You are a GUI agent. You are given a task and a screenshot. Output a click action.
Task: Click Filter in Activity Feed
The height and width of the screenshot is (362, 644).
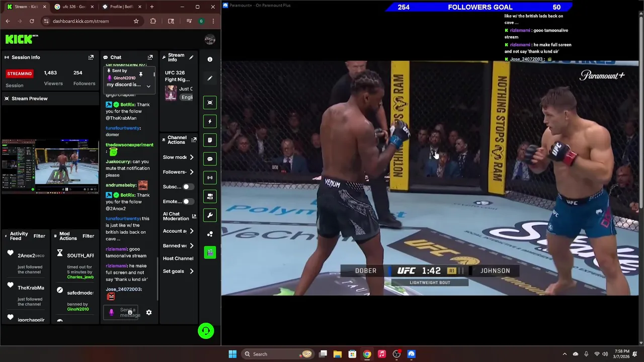point(39,236)
